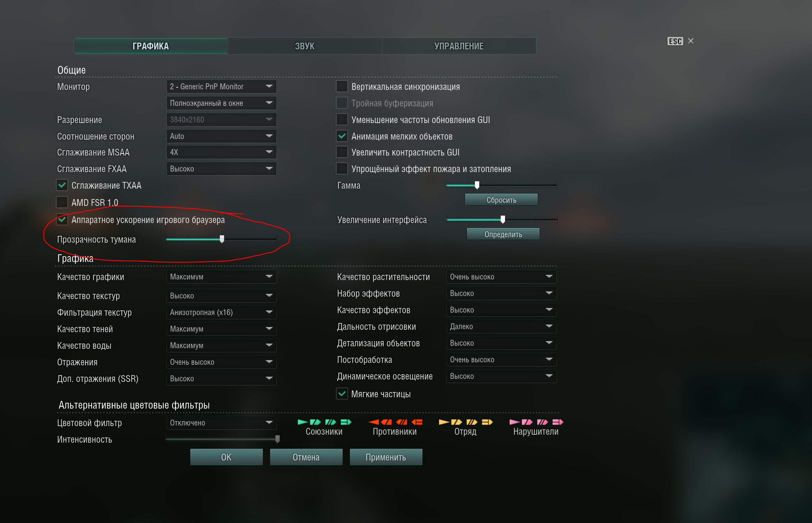812x523 pixels.
Task: Disable Сглаживание TXAA checkbox
Action: coord(62,185)
